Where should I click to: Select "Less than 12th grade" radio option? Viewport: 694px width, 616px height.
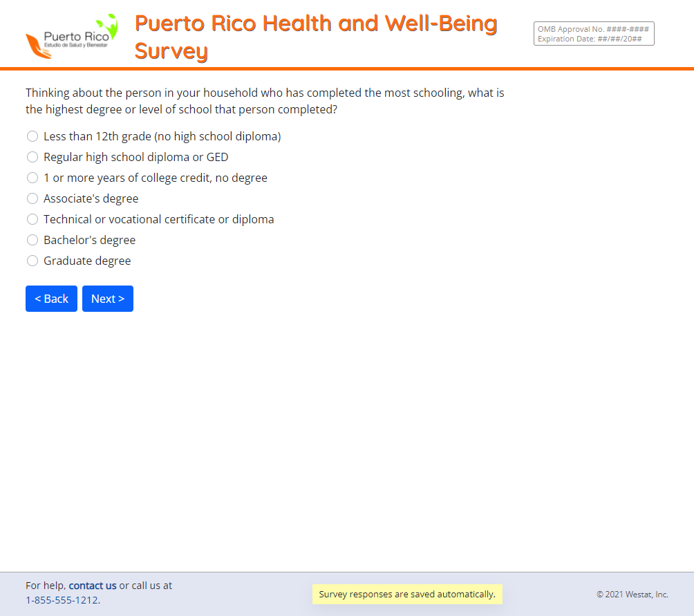coord(32,136)
